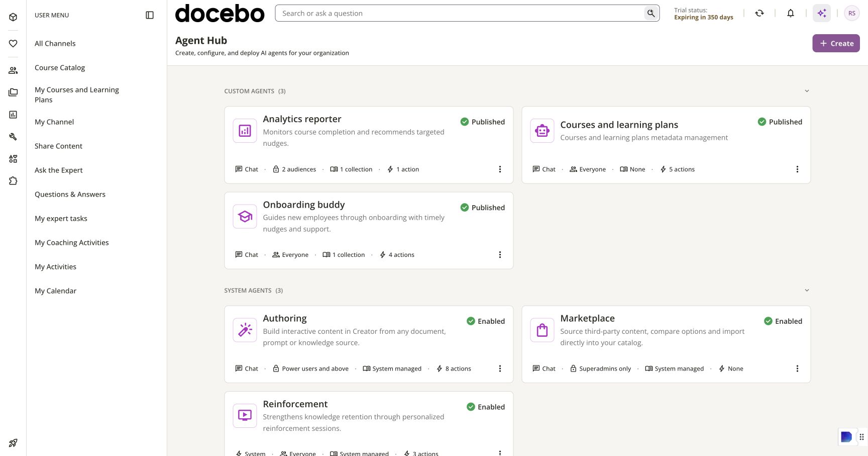Image resolution: width=868 pixels, height=456 pixels.
Task: Open more options for Onboarding buddy
Action: coord(500,255)
